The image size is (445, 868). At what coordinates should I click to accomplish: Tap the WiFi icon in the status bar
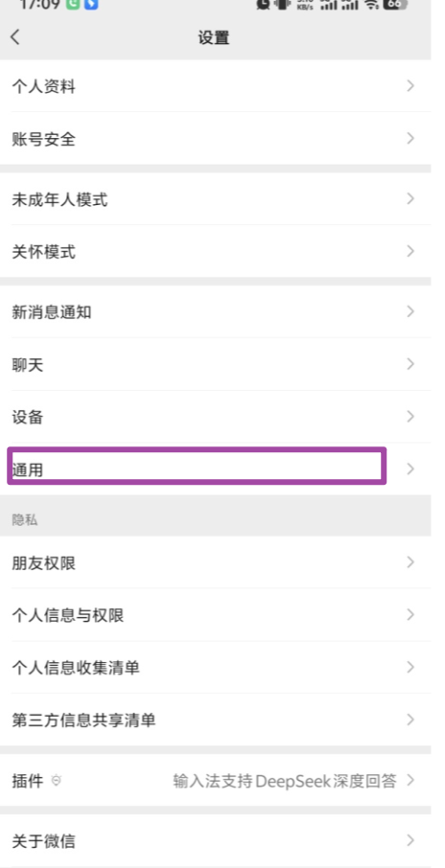pos(372,4)
